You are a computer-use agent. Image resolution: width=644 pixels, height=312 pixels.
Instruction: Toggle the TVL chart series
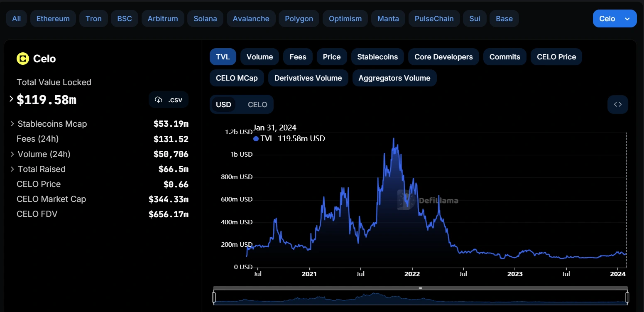(223, 57)
